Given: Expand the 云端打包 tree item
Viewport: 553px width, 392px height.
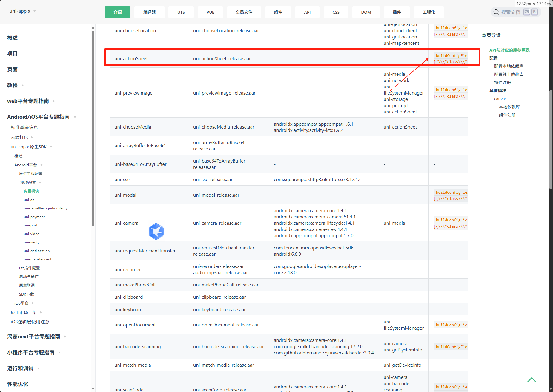Looking at the screenshot, I should point(32,137).
